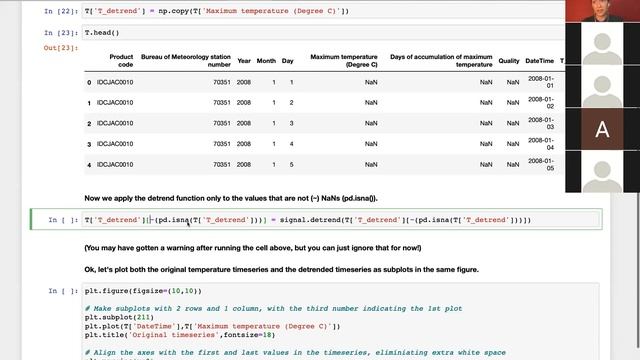
Task: Click the plt.figure subplot code cell
Action: tap(341, 322)
